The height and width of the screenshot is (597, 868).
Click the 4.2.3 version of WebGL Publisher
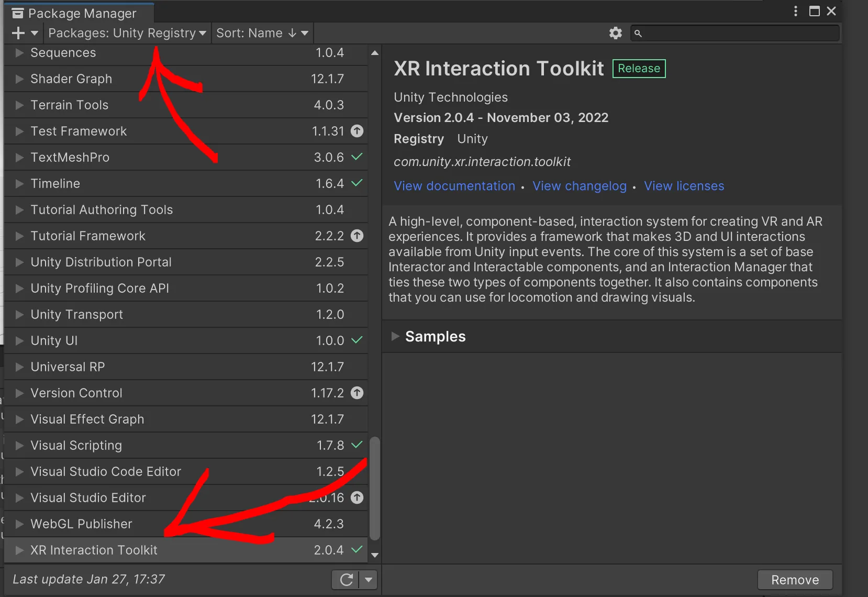click(x=329, y=524)
